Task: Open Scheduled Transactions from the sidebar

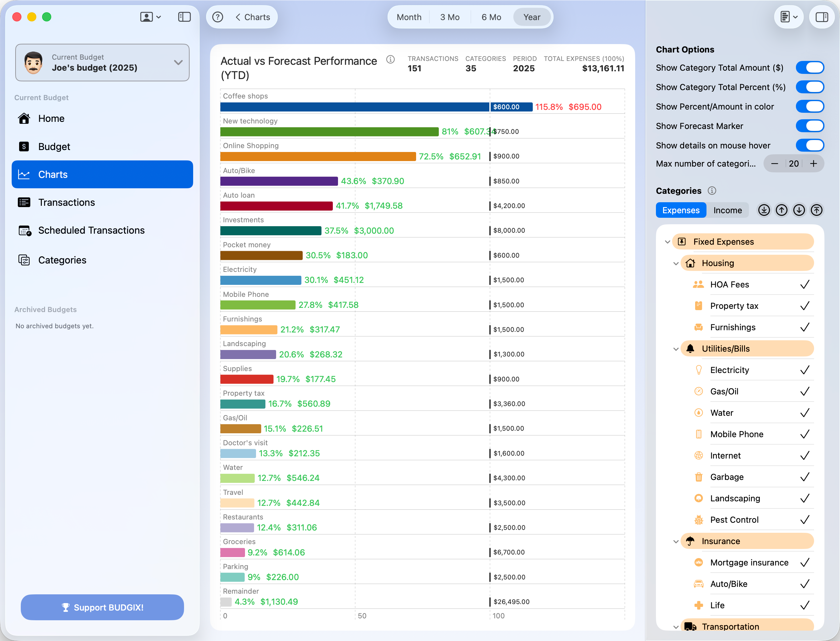Action: pyautogui.click(x=91, y=230)
